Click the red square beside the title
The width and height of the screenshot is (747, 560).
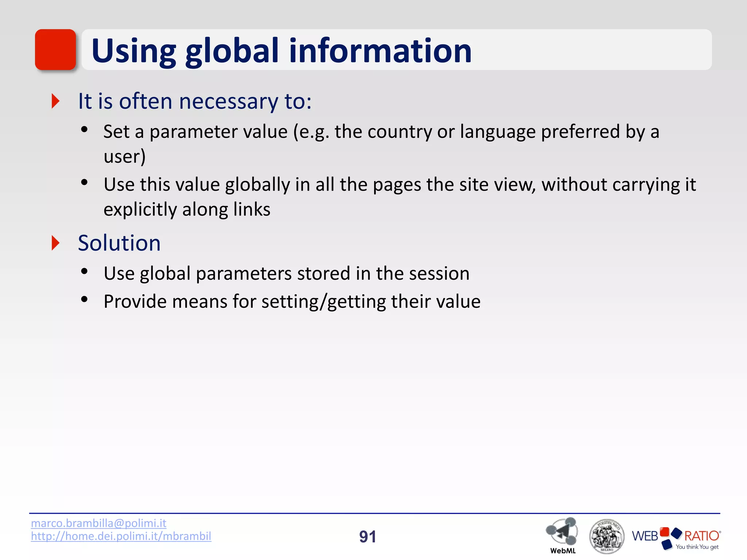55,50
